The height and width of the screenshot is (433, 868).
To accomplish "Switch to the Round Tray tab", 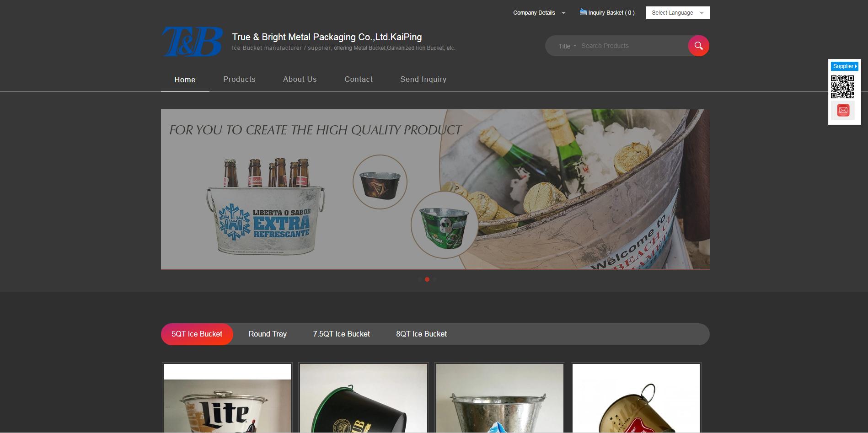I will click(x=268, y=334).
